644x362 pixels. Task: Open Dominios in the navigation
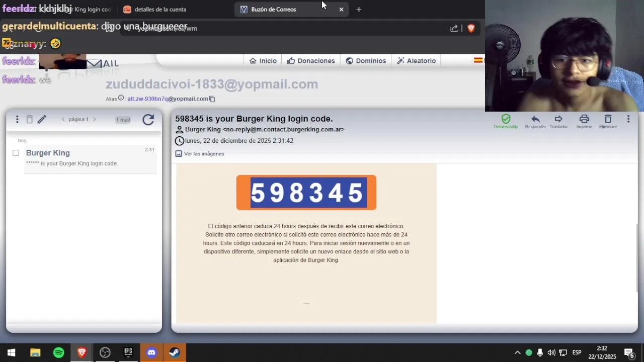[x=366, y=60]
